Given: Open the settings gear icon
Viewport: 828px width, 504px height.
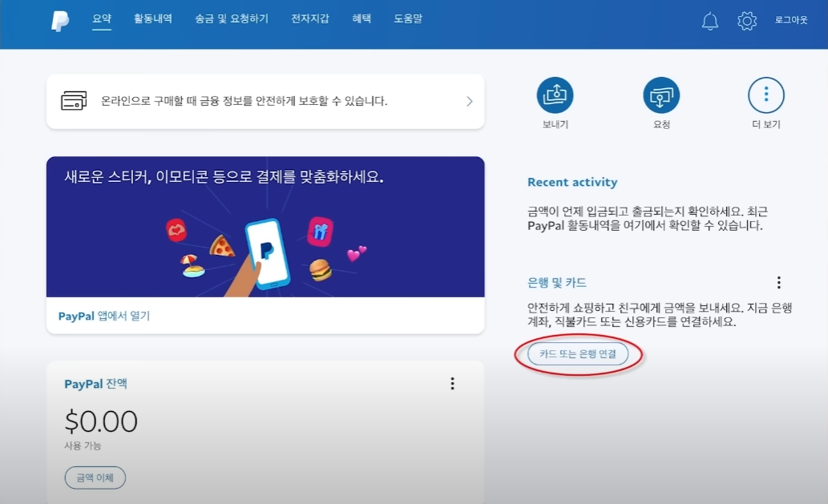Looking at the screenshot, I should 747,21.
